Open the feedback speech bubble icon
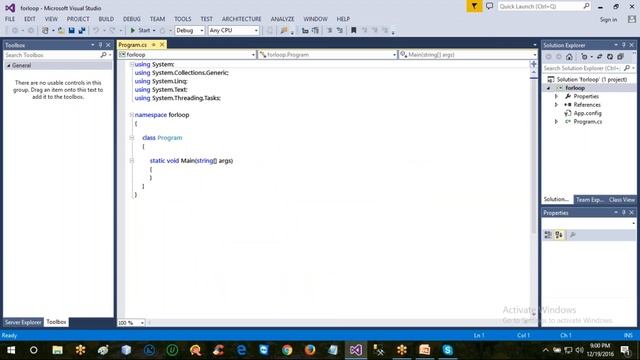Viewport: 640px width, 360px height. pos(489,6)
